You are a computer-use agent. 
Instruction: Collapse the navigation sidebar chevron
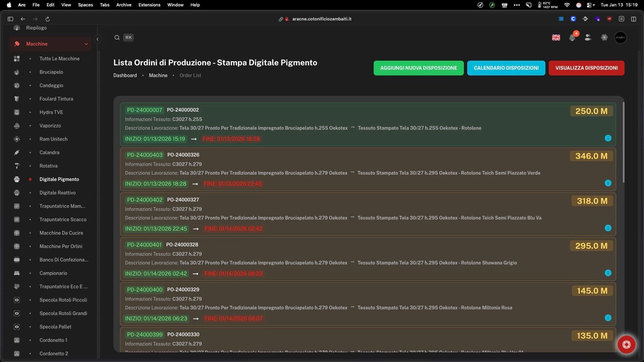[x=97, y=39]
